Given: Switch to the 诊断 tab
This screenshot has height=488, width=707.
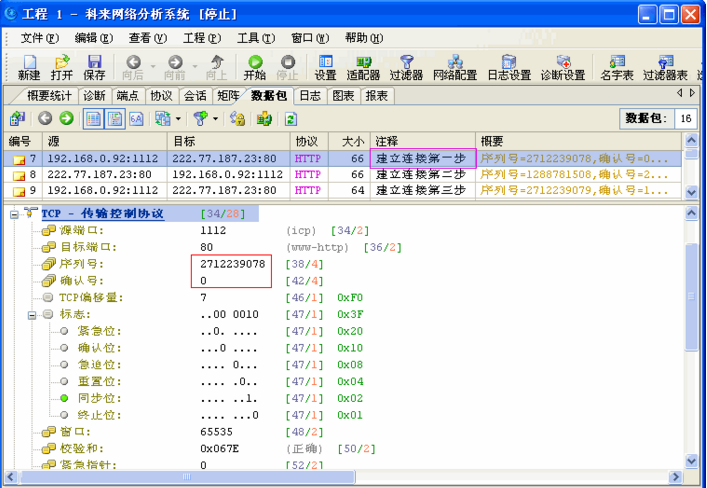Looking at the screenshot, I should click(94, 96).
